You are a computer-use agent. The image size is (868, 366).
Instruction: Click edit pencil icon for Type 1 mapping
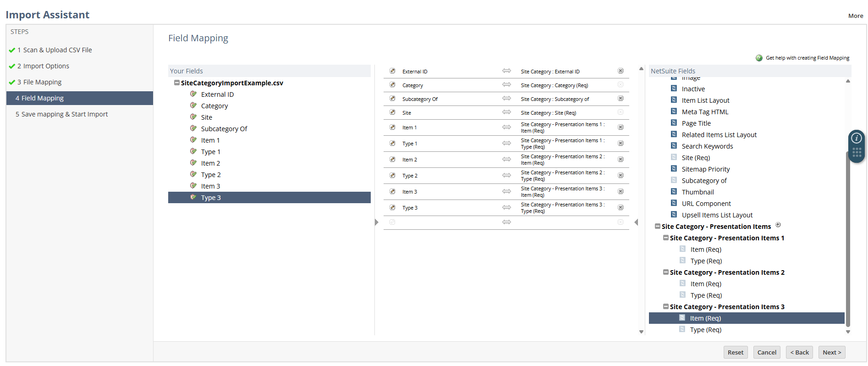pos(392,143)
